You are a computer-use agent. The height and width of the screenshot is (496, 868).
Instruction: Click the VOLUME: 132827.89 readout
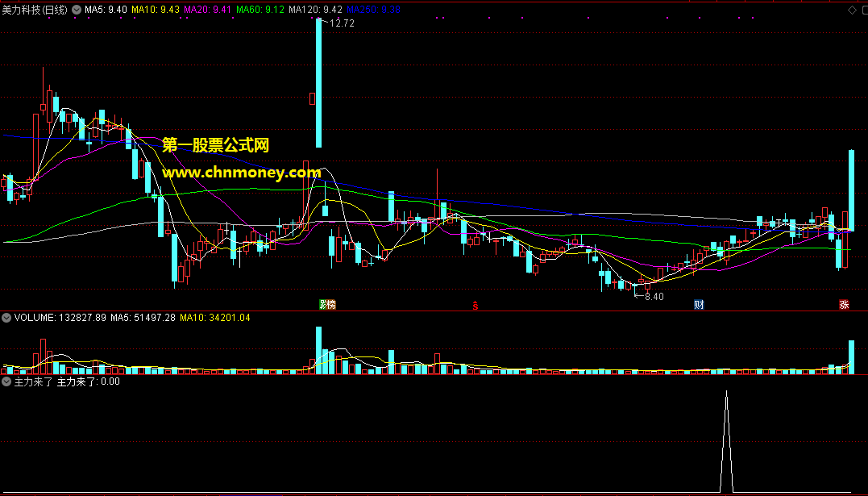coord(60,318)
